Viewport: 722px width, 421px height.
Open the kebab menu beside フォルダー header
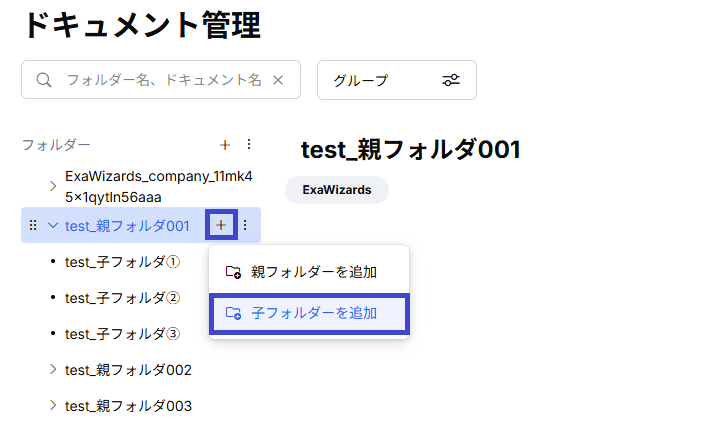pyautogui.click(x=249, y=145)
